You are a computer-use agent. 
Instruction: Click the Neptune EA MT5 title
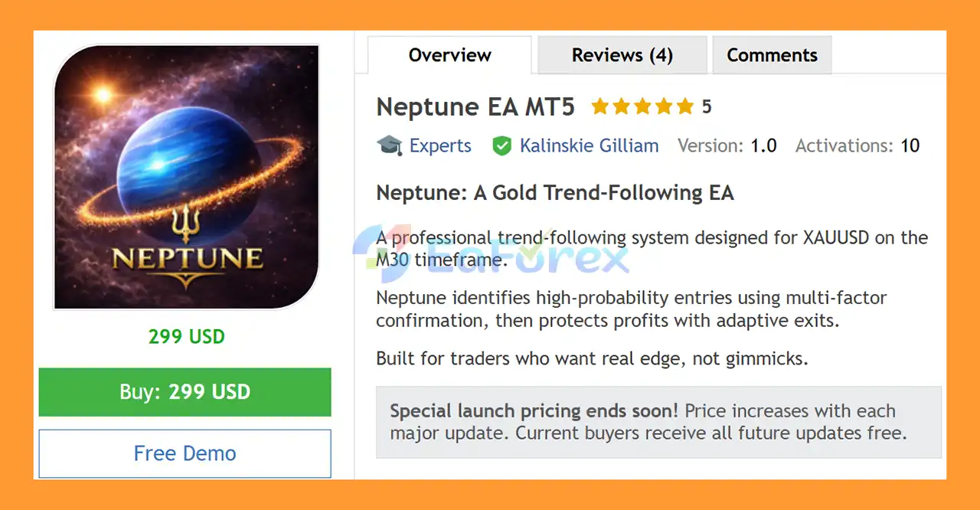click(x=475, y=107)
